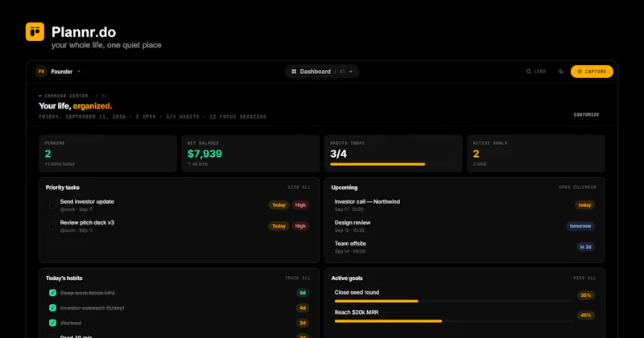This screenshot has height=338, width=644.
Task: Click the Dashboard grid icon
Action: pos(294,72)
